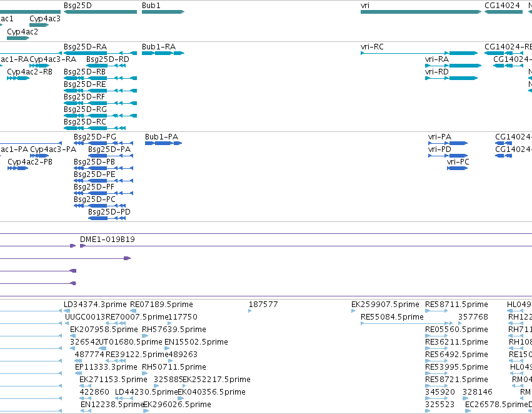
Task: Click the Bub1 gene label
Action: (151, 6)
